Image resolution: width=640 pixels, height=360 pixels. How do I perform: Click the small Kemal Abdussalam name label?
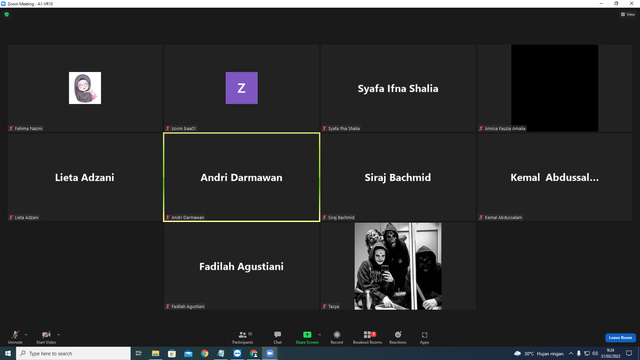[503, 217]
